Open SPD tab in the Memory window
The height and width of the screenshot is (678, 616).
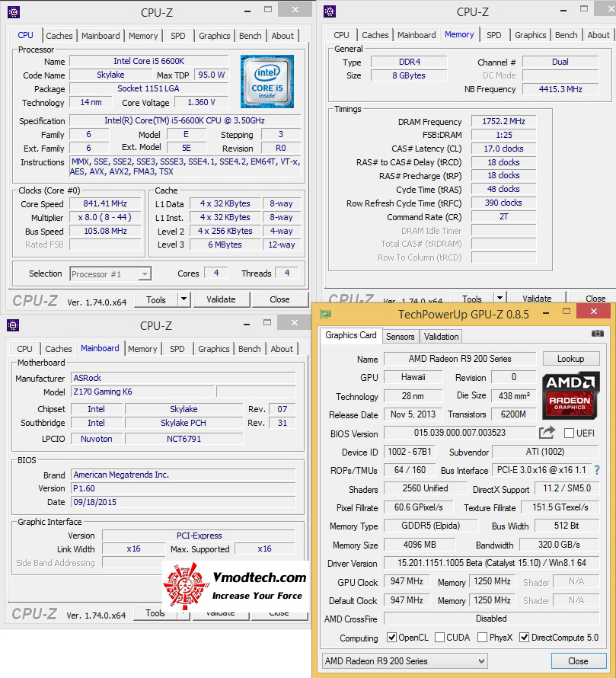click(x=494, y=35)
